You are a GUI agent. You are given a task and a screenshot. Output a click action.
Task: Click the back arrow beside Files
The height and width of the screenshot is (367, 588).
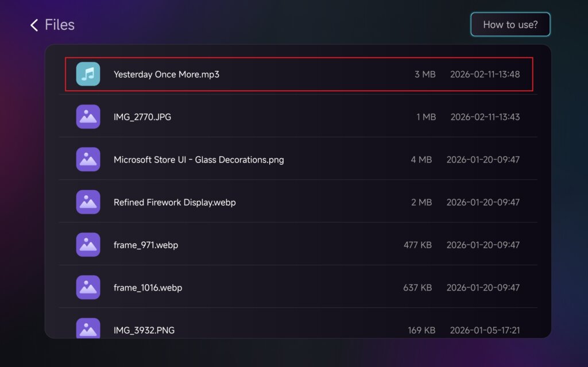(x=34, y=25)
